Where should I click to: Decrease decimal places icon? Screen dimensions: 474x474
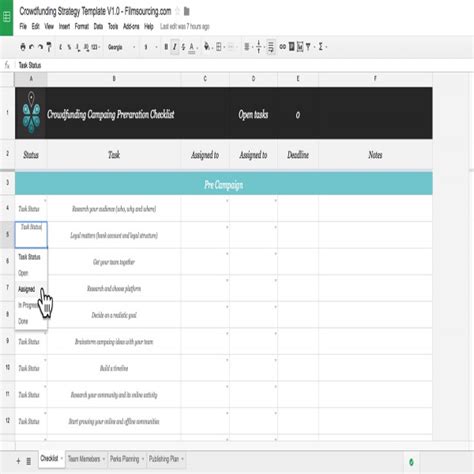pyautogui.click(x=78, y=48)
